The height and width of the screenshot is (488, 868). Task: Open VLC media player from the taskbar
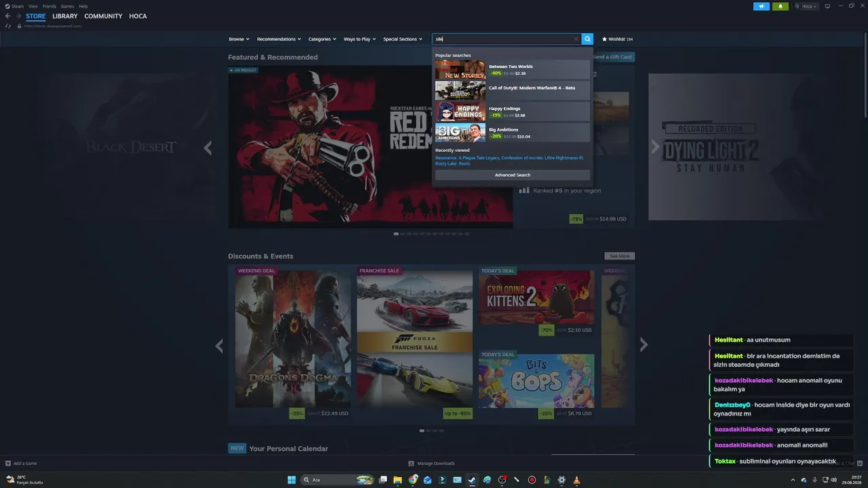click(576, 480)
